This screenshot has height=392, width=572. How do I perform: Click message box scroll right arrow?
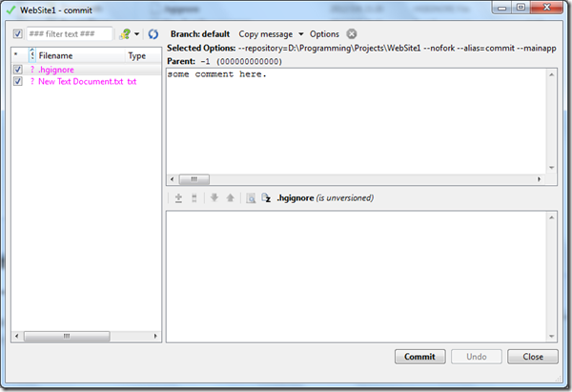coord(540,179)
